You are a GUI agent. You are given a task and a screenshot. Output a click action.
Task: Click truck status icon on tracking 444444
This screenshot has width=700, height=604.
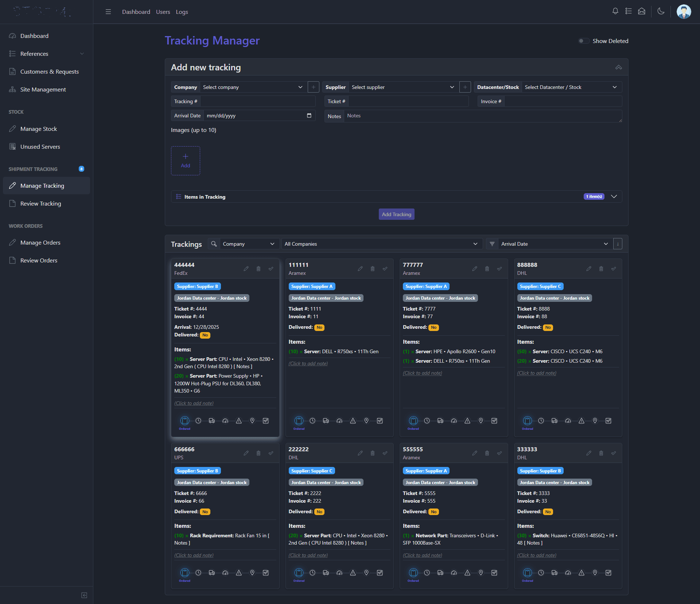click(x=212, y=421)
